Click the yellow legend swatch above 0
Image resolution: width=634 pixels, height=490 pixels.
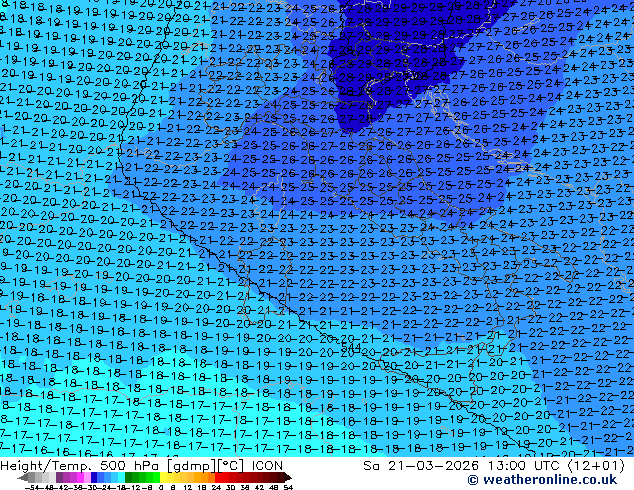[163, 478]
